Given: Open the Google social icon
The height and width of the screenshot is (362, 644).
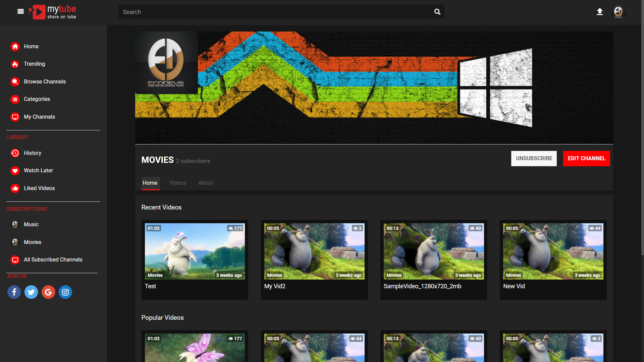Looking at the screenshot, I should [48, 292].
